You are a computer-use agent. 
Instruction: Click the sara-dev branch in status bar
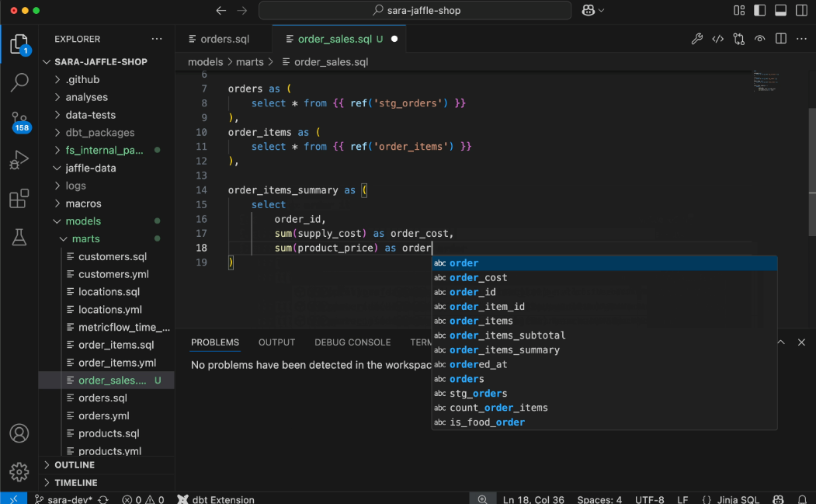pos(64,499)
